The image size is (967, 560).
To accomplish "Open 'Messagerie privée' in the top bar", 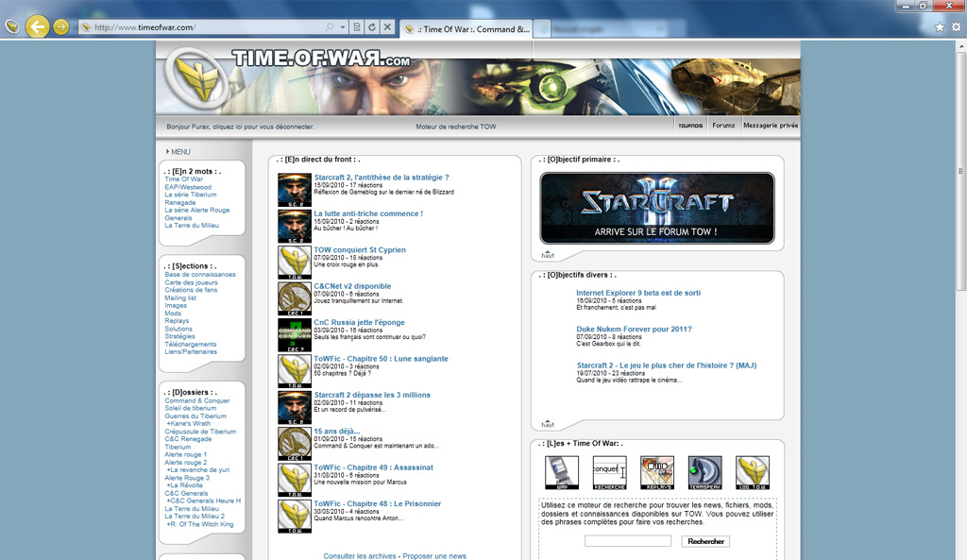I will click(x=771, y=126).
